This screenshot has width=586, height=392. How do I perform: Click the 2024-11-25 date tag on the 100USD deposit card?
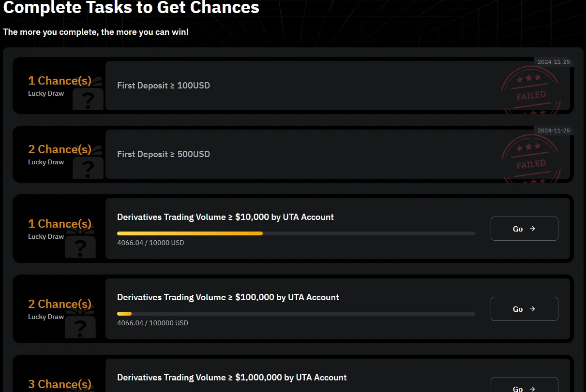tap(554, 62)
